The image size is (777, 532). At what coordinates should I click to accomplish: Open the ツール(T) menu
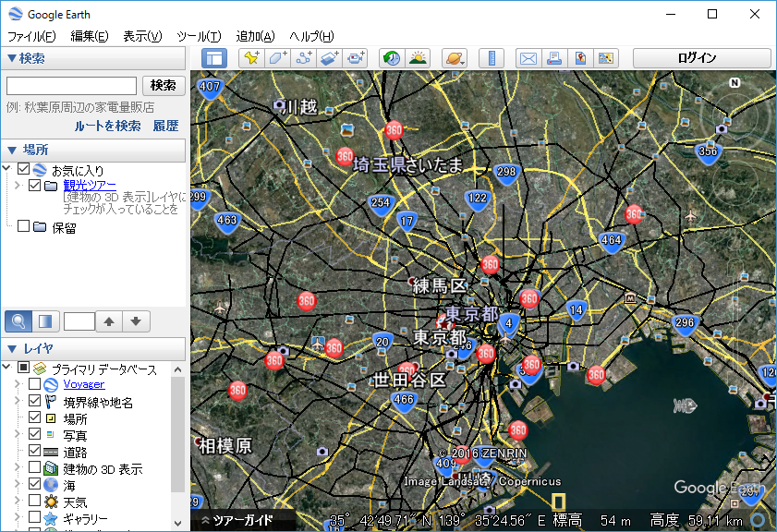click(x=200, y=37)
